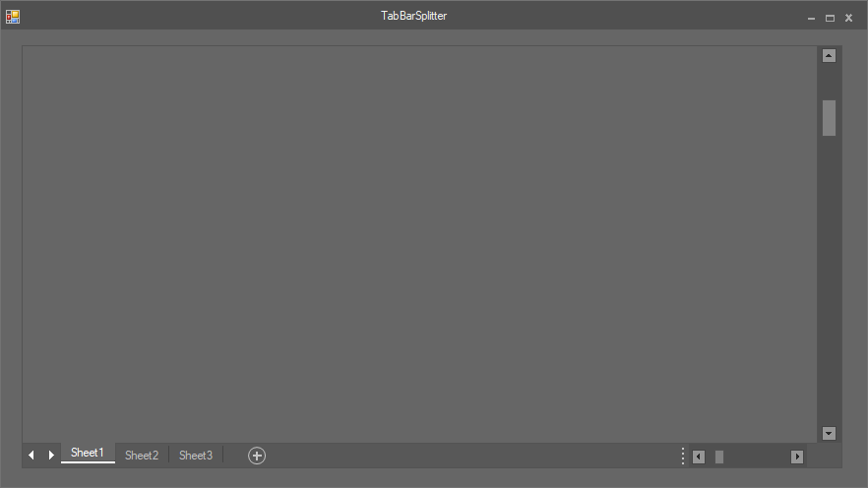Maximize the TabBarSplitter window
This screenshot has height=488, width=868.
pos(830,19)
